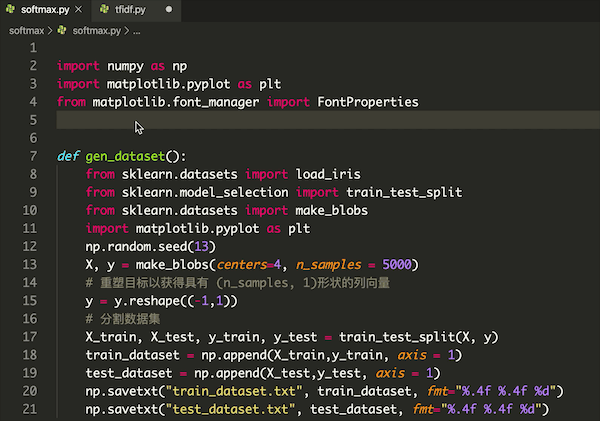Viewport: 600px width, 421px height.
Task: Open the softmax folder breadcrumb dropdown
Action: (26, 31)
